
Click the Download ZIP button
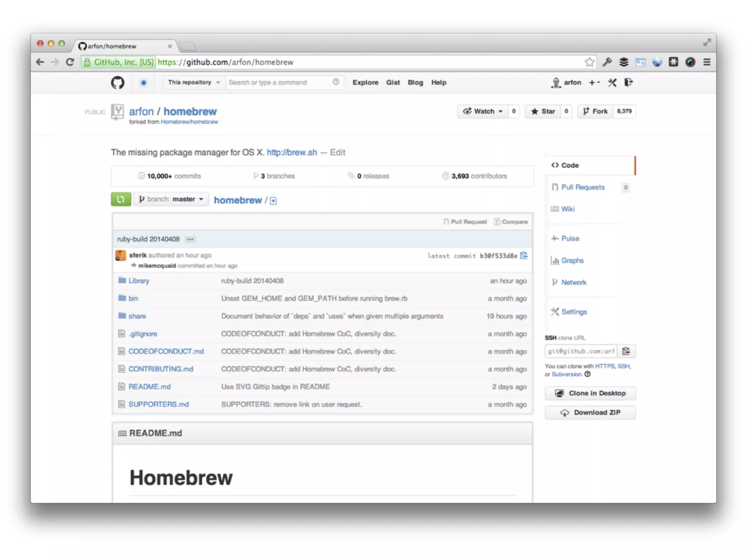click(x=590, y=413)
